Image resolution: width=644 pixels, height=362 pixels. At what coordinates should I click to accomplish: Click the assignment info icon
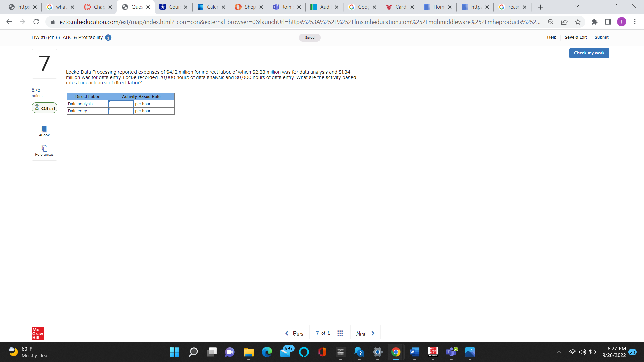point(108,38)
